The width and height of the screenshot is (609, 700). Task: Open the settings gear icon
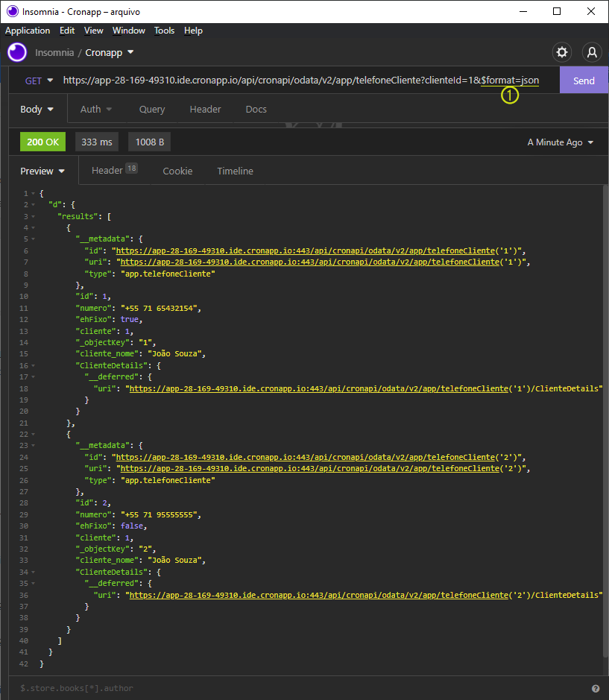click(562, 52)
